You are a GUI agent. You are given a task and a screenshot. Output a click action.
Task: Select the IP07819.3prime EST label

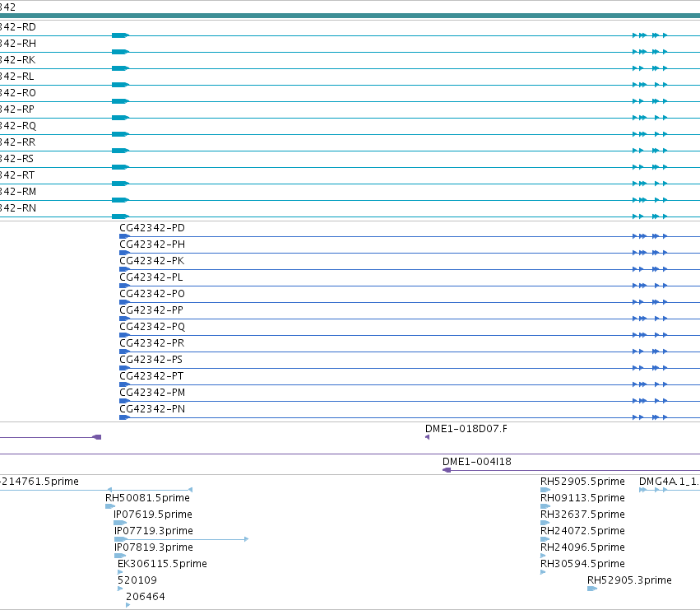pos(154,547)
